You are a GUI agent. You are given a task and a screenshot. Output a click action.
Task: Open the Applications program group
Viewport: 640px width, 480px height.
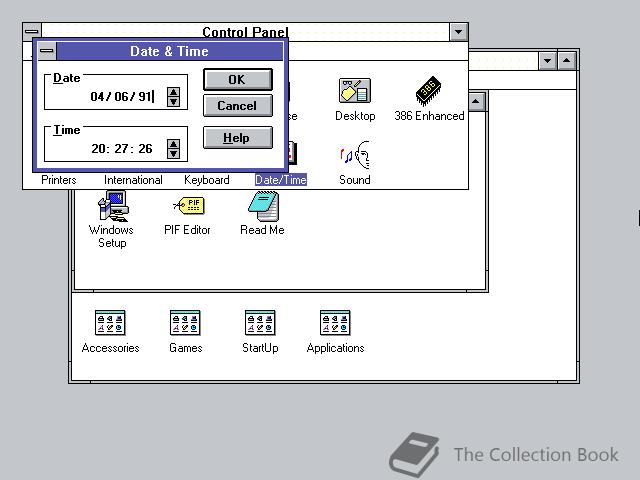point(335,322)
